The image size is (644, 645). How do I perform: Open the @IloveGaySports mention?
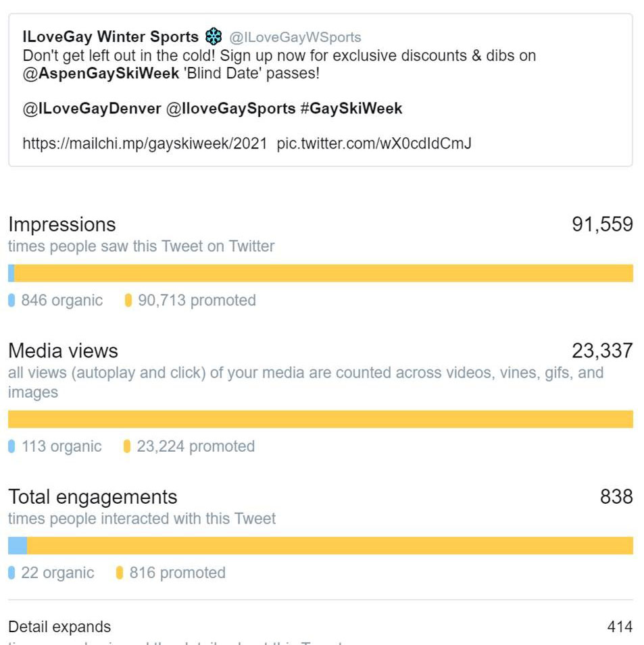(231, 109)
